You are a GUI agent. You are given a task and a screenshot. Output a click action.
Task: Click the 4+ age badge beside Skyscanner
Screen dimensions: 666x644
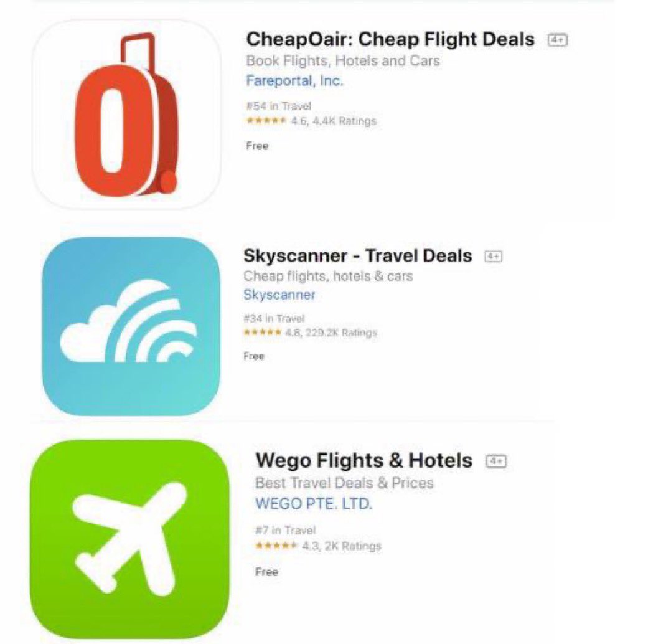493,257
